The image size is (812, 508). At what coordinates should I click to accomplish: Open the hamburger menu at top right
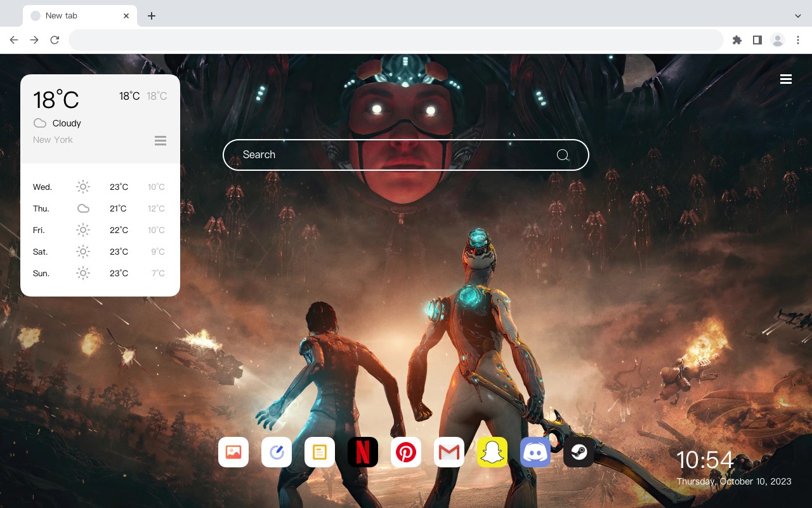(786, 79)
